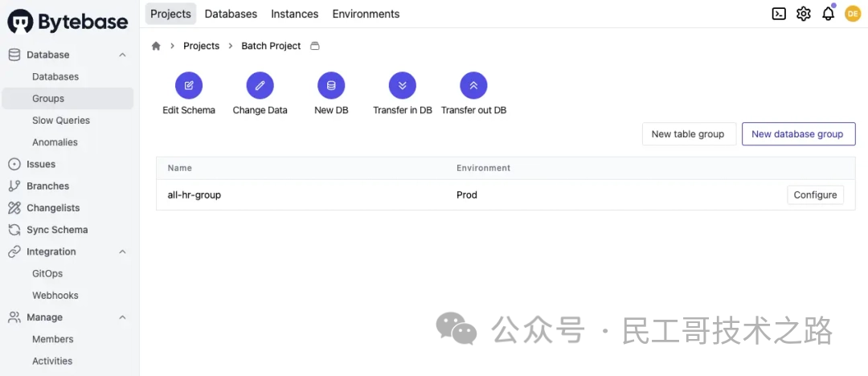Click the Sync Schema refresh icon
This screenshot has height=376, width=868.
(14, 230)
